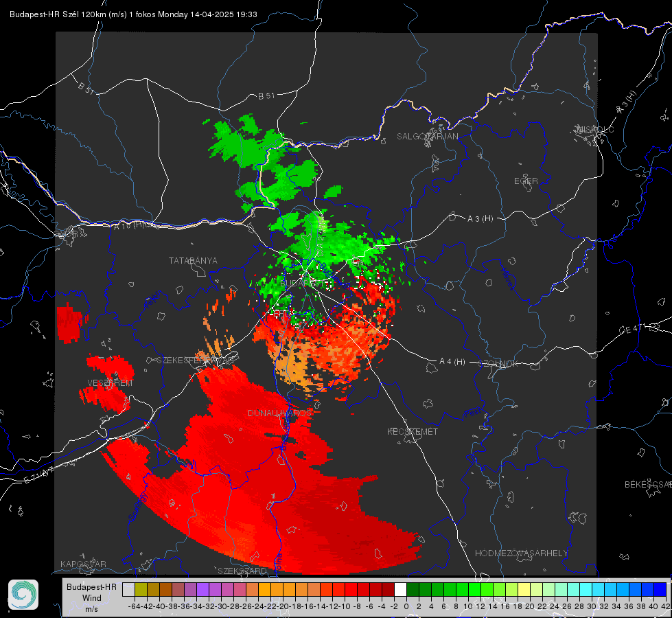Click the BUDAPEST city label on the map
672x618 pixels.
(x=303, y=284)
